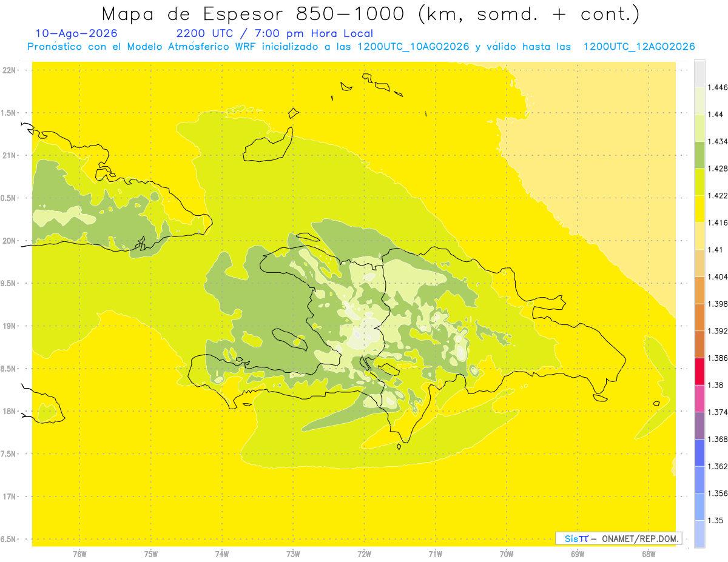
Task: Click the 1.5N latitude label
Action: point(9,113)
